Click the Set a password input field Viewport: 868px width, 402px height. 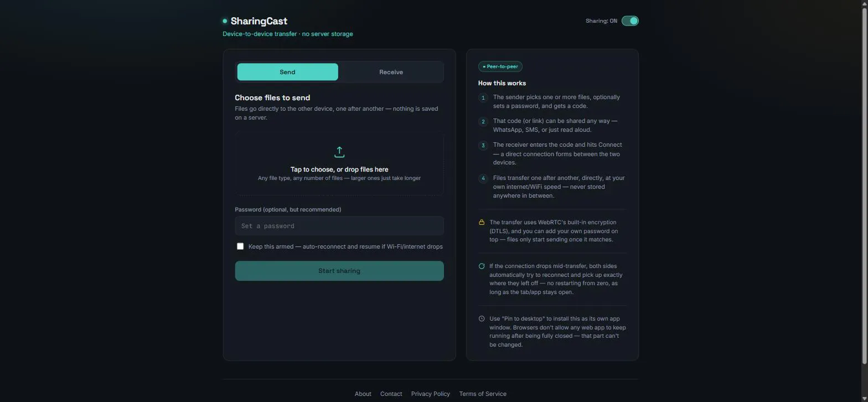pyautogui.click(x=339, y=226)
